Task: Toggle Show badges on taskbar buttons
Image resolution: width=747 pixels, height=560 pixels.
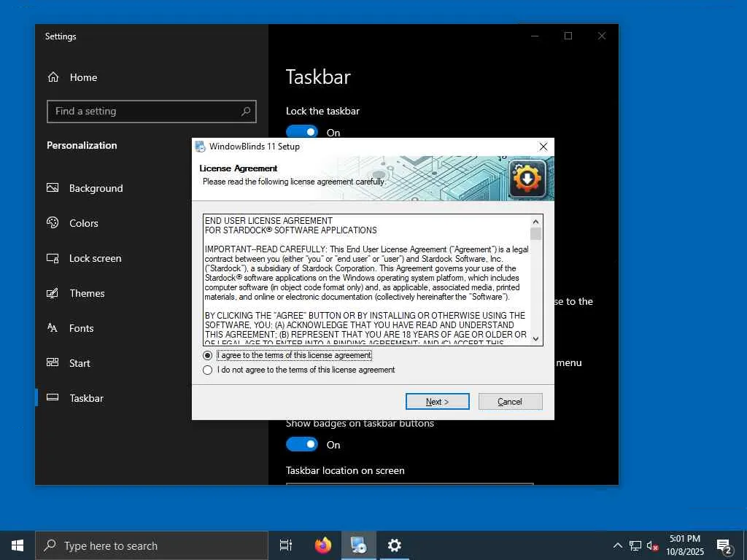Action: 302,444
